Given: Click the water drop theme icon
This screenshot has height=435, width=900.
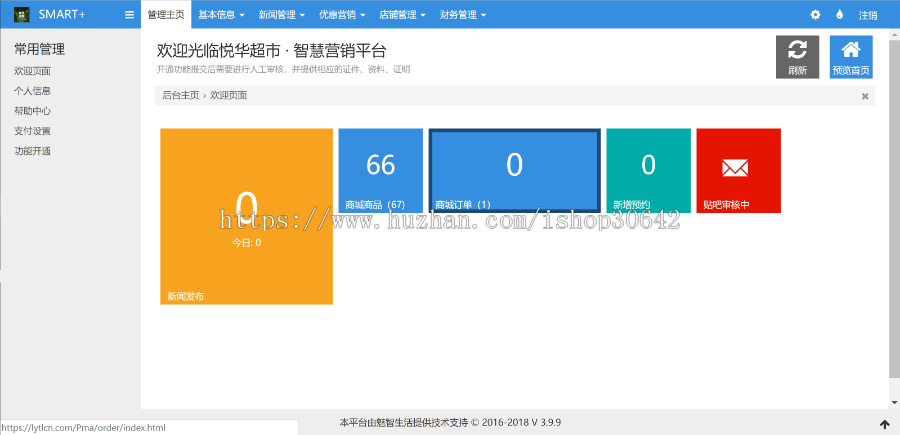Looking at the screenshot, I should coord(840,15).
